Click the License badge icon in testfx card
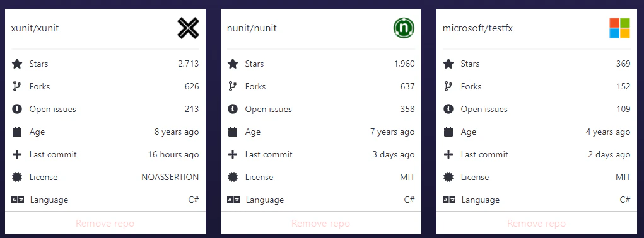 pos(448,177)
